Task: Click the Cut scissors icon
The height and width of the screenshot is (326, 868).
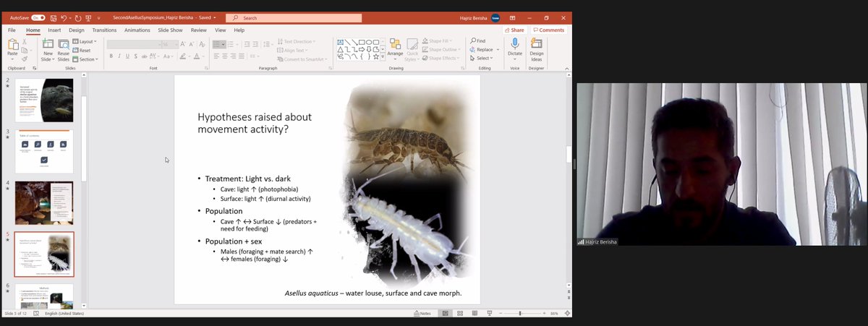Action: [25, 41]
